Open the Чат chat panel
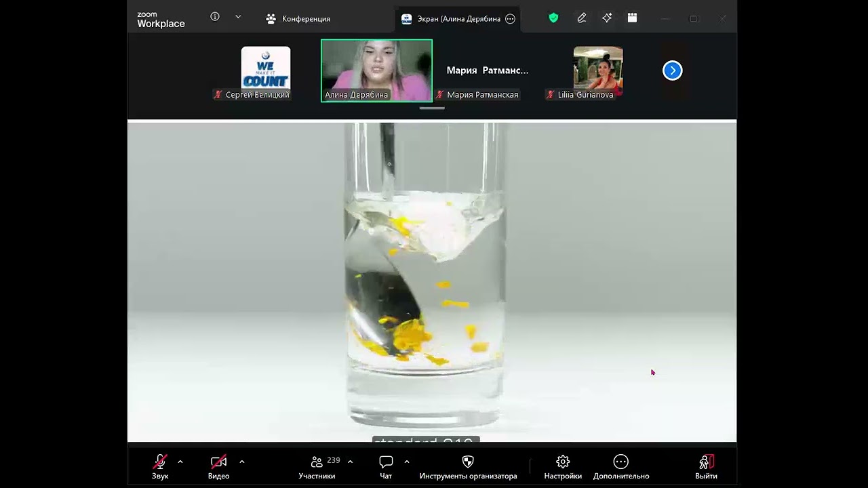 point(386,467)
